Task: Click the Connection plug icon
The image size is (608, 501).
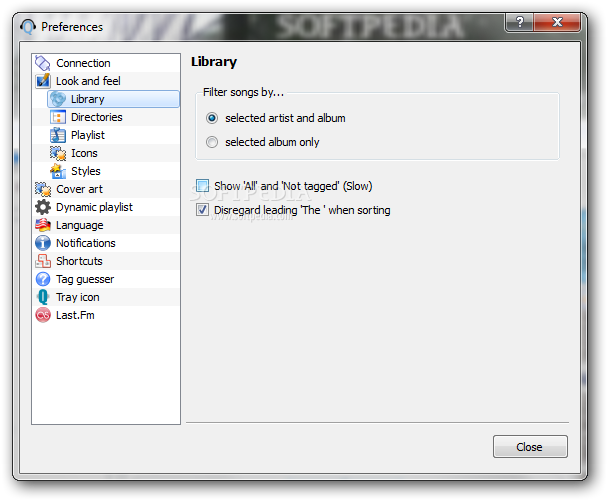Action: 43,63
